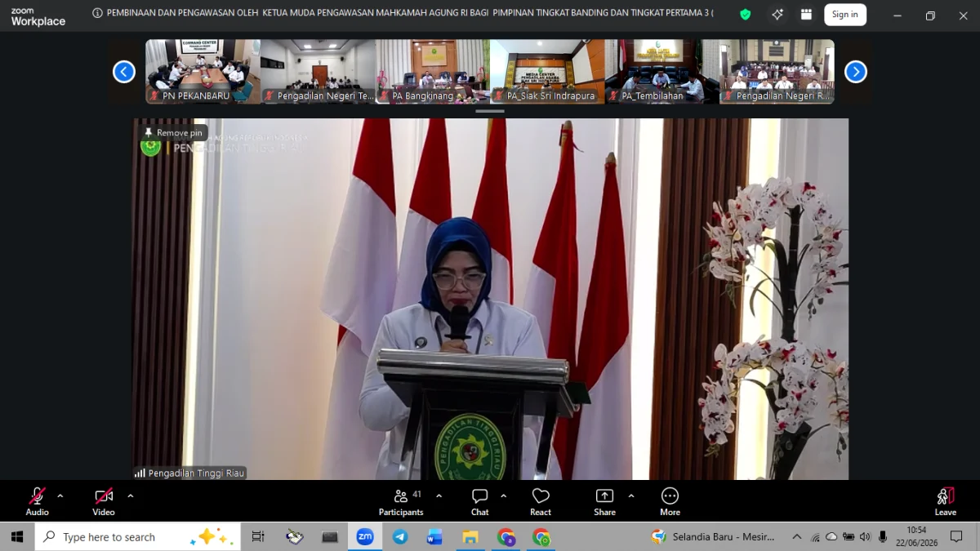
Task: Open the Windows Start menu
Action: tap(16, 536)
